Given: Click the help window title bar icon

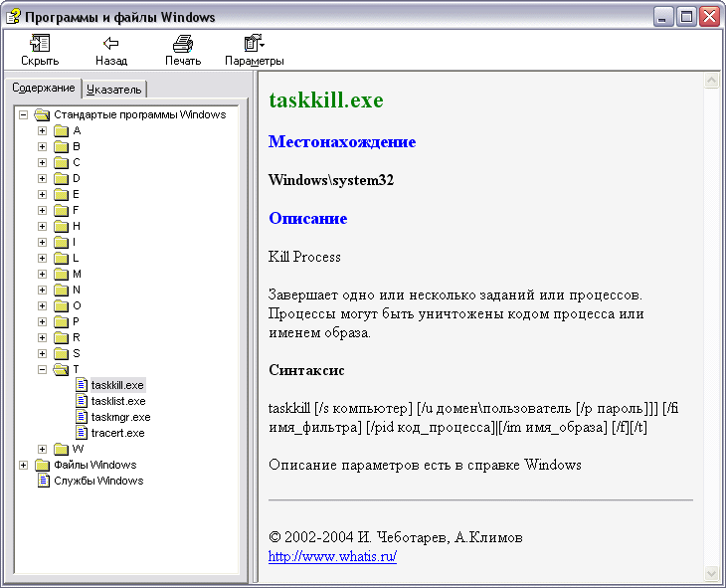Looking at the screenshot, I should (x=13, y=17).
